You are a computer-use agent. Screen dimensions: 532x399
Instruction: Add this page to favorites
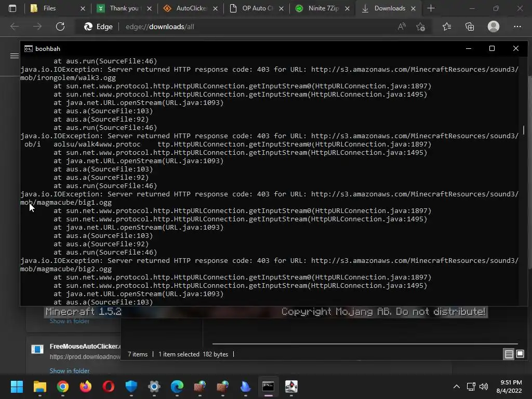[x=421, y=26]
